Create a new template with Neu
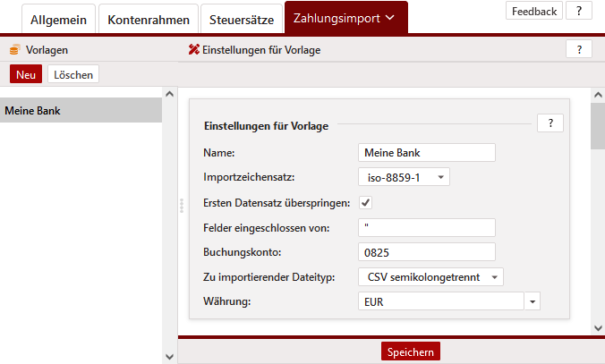This screenshot has height=364, width=605. tap(26, 75)
